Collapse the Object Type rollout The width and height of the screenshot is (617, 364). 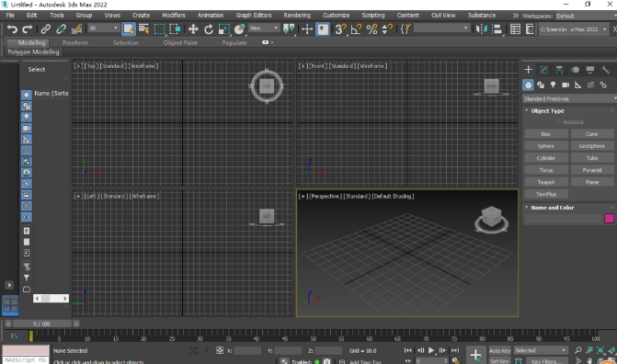548,111
